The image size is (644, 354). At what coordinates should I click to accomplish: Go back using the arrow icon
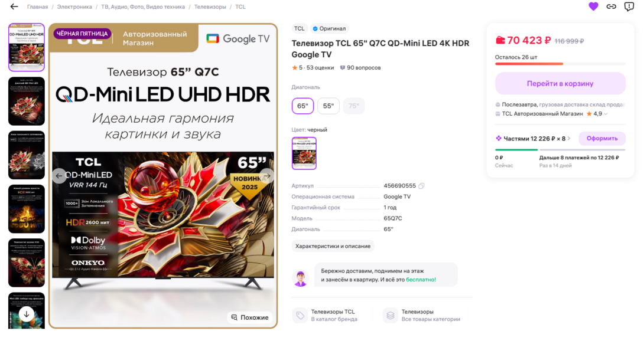coord(14,6)
